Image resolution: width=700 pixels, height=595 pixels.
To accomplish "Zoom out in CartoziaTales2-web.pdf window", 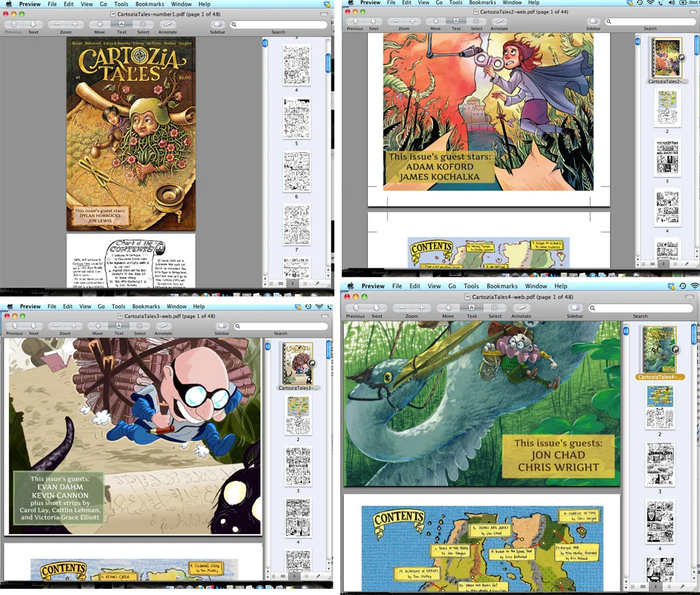I will tap(395, 21).
